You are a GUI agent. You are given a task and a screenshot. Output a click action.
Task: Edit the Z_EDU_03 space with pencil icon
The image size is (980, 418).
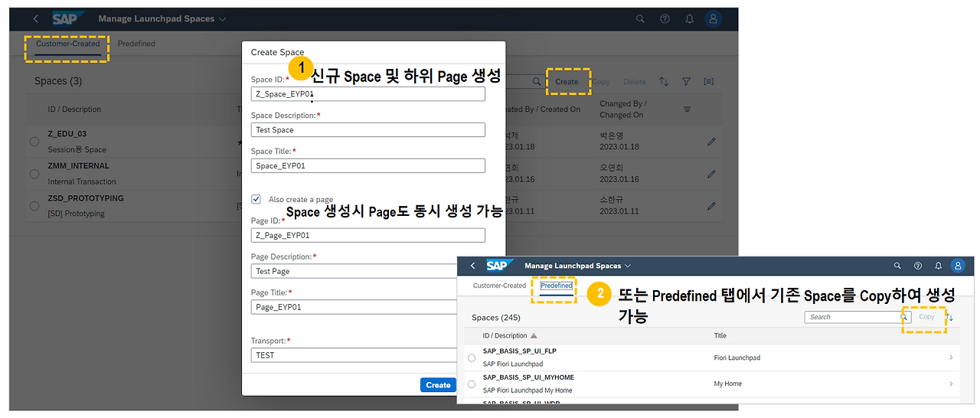(x=711, y=142)
